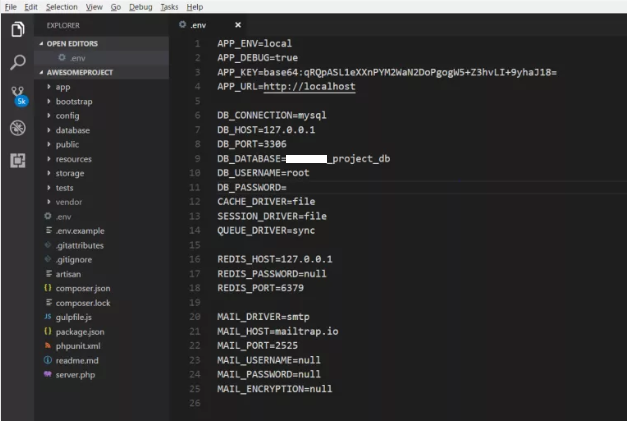This screenshot has height=421, width=627.
Task: Click the JS icon of gulpfile.js
Action: (48, 317)
